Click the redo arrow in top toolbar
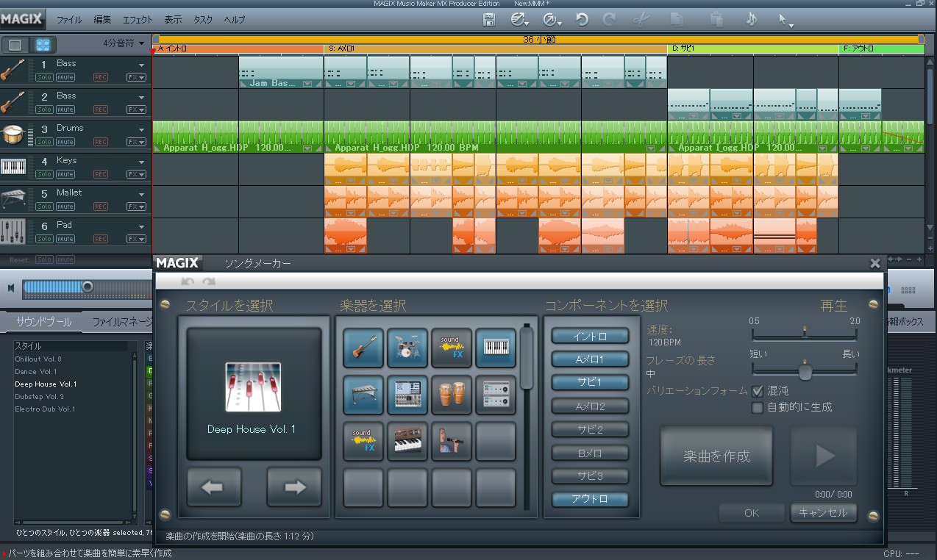937x560 pixels. [608, 20]
